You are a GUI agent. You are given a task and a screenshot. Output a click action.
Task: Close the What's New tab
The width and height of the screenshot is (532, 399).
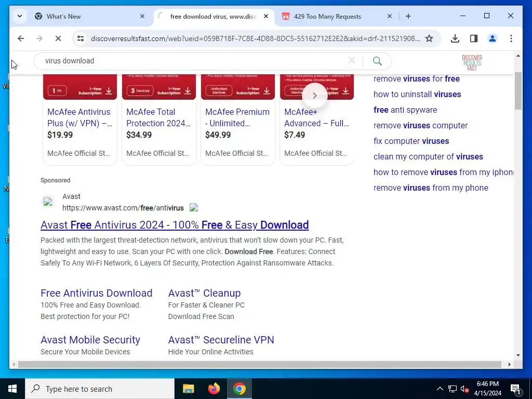[142, 16]
